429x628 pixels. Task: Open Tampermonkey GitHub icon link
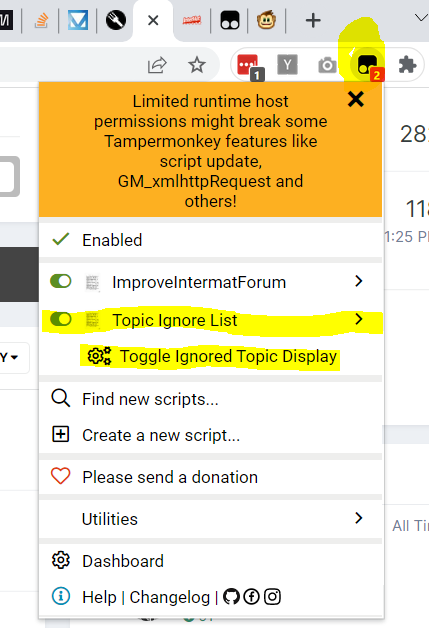click(231, 597)
